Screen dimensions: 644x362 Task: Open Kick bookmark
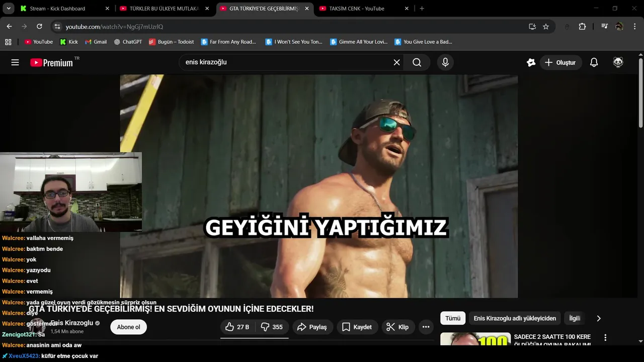pos(69,42)
